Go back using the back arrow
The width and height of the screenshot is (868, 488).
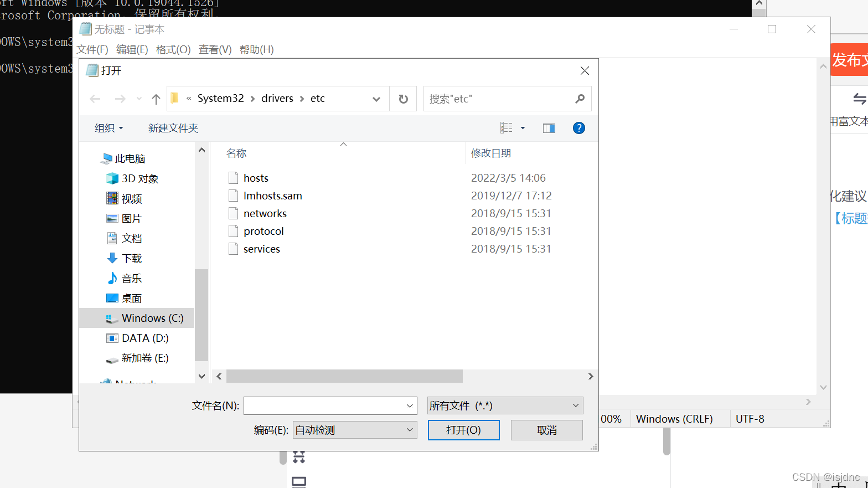click(95, 99)
